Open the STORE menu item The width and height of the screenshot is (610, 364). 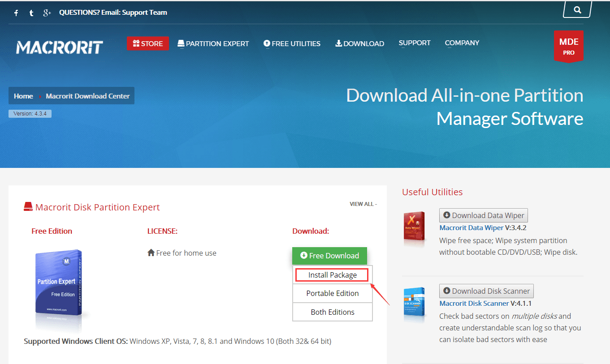(x=148, y=43)
